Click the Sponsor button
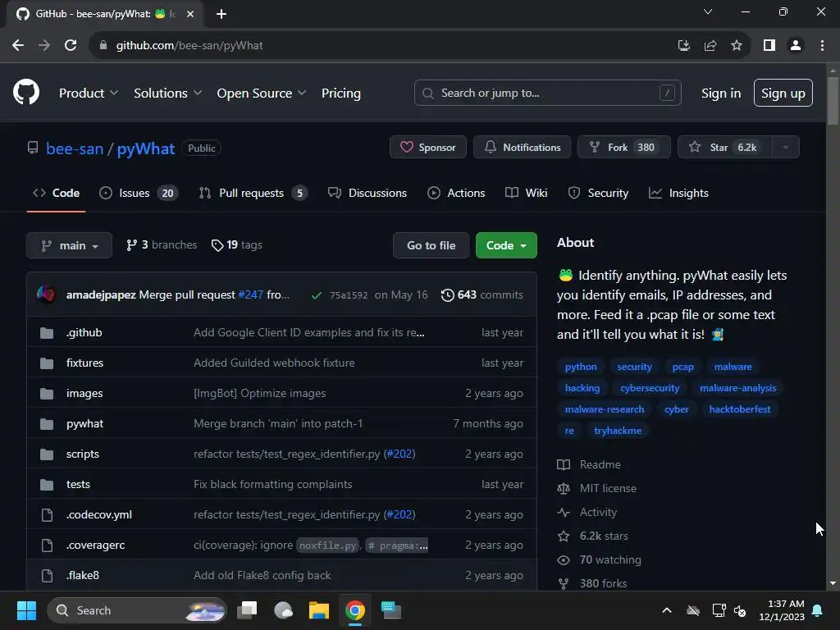This screenshot has width=840, height=630. click(x=428, y=148)
